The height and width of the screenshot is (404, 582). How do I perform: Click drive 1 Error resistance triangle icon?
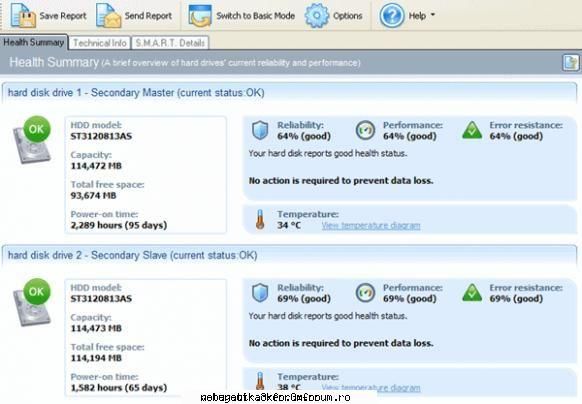coord(472,130)
